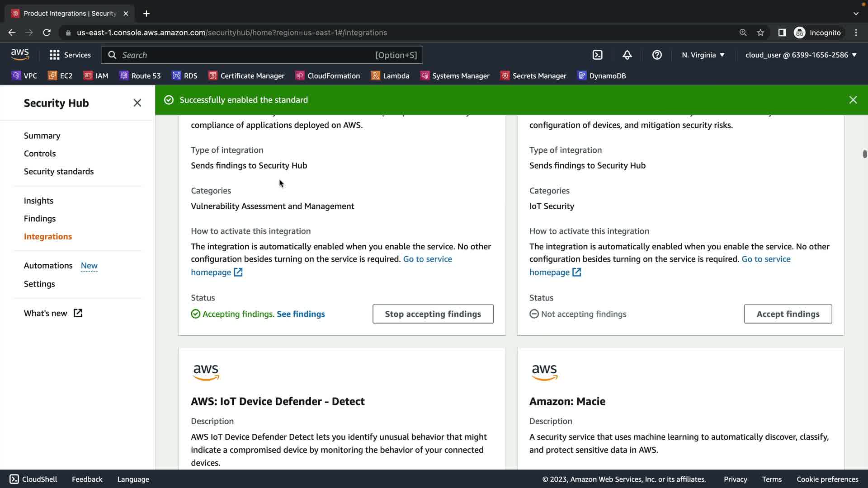The width and height of the screenshot is (868, 488).
Task: Collapse the Security Hub side navigation
Action: 137,103
